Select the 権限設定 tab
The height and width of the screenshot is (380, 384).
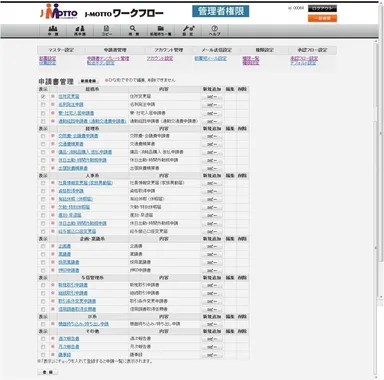point(264,50)
